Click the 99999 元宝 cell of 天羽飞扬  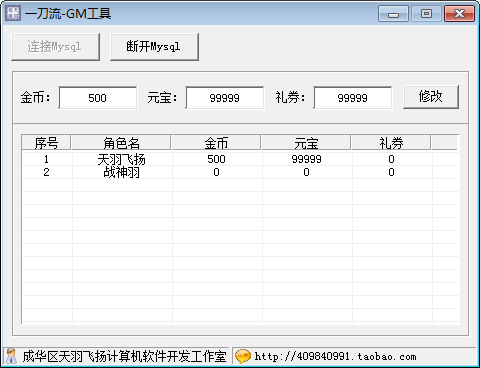tap(306, 159)
